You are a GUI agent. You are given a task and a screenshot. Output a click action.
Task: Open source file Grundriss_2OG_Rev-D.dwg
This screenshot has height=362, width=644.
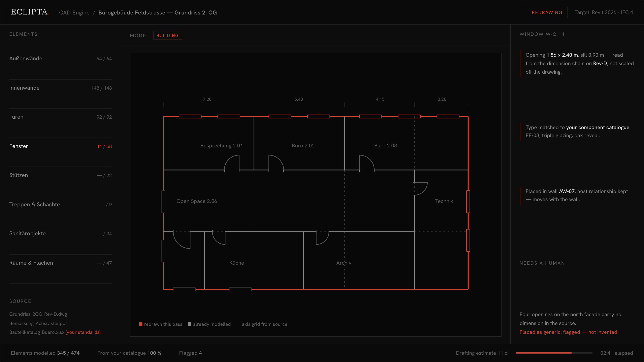point(38,314)
